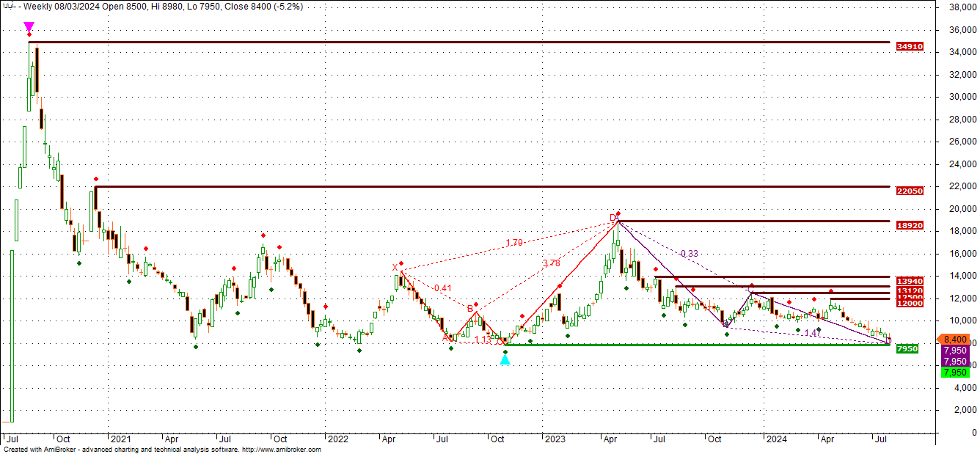Select the 13940 resistance level label

coord(909,281)
